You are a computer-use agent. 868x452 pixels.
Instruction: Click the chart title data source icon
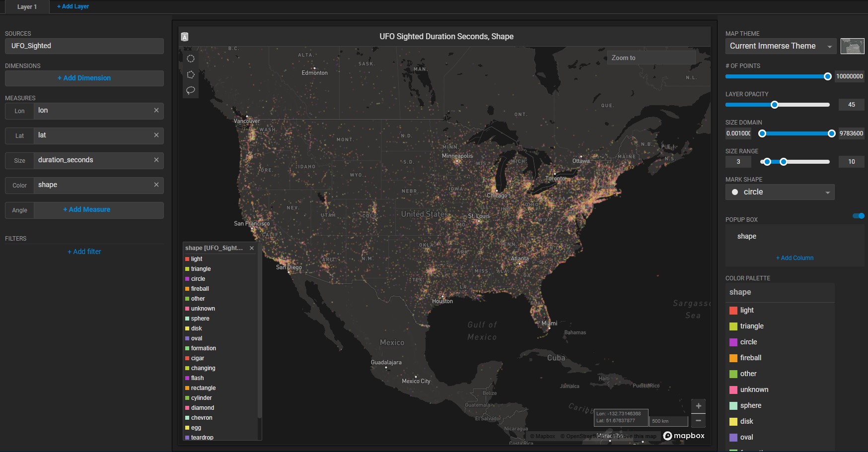(185, 37)
